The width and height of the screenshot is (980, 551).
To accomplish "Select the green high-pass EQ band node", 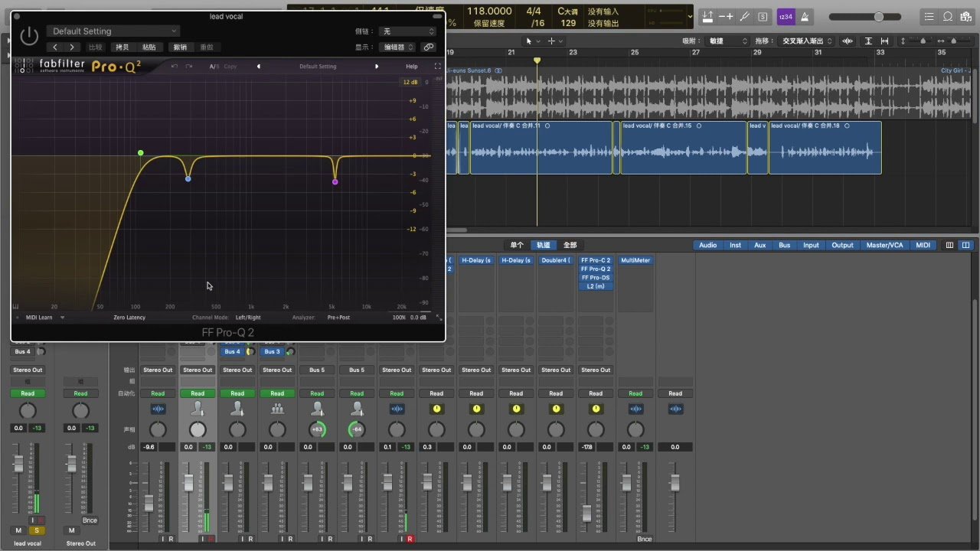I will [x=141, y=153].
